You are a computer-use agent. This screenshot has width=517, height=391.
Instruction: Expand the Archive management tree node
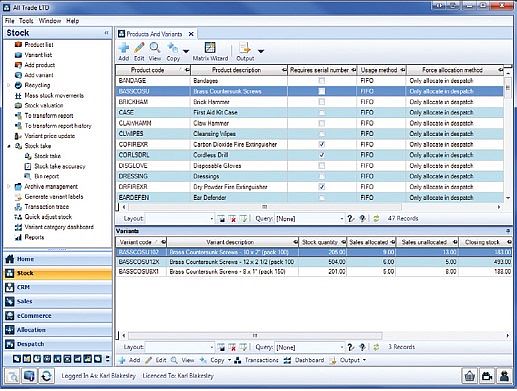point(9,187)
